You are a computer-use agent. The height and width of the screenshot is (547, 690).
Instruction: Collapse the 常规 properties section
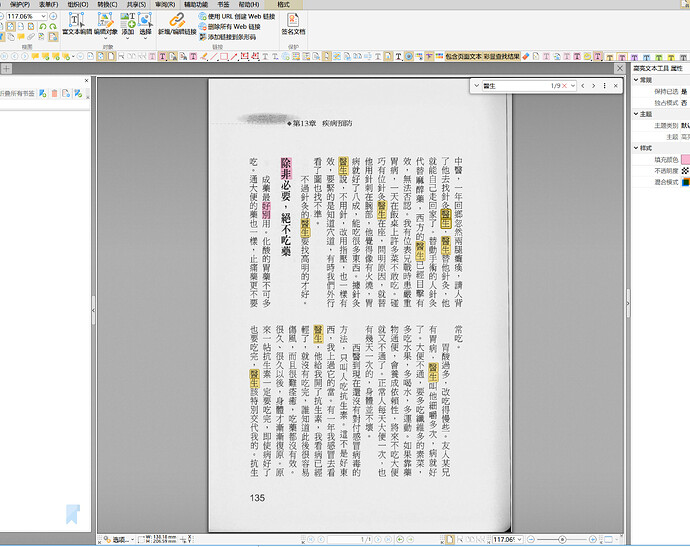[x=636, y=80]
